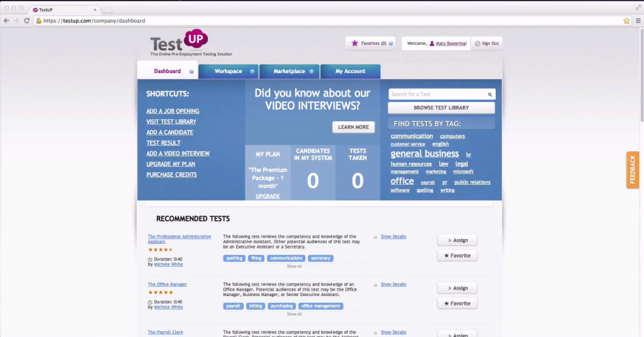
Task: Reload the page with refresh icon
Action: tap(27, 21)
